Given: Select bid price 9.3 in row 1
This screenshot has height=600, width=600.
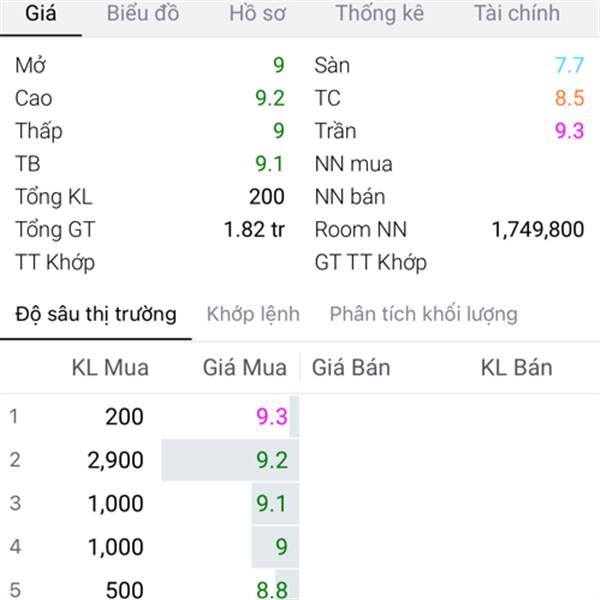Looking at the screenshot, I should pos(272,416).
